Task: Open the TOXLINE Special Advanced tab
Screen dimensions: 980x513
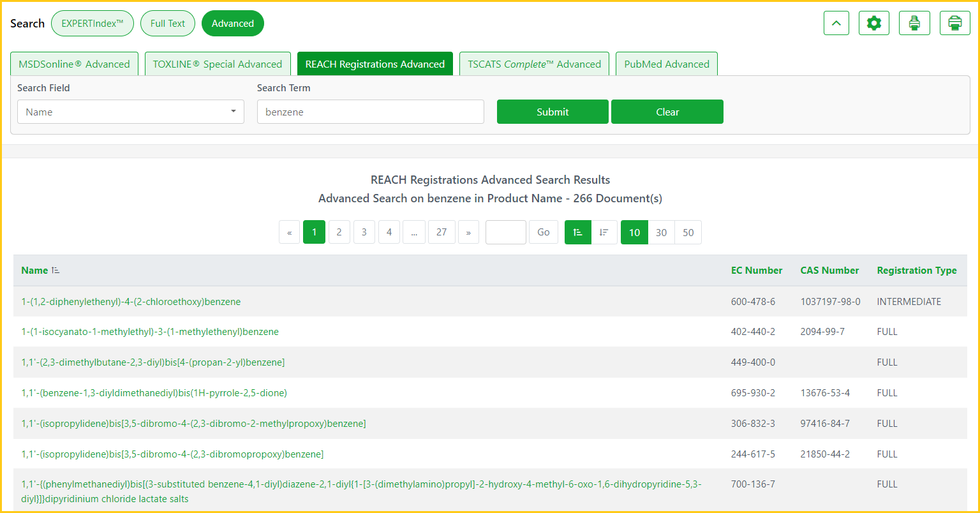Action: [218, 64]
